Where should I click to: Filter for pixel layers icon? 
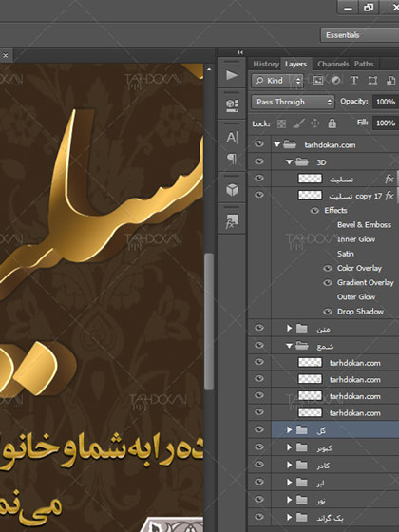pyautogui.click(x=318, y=81)
